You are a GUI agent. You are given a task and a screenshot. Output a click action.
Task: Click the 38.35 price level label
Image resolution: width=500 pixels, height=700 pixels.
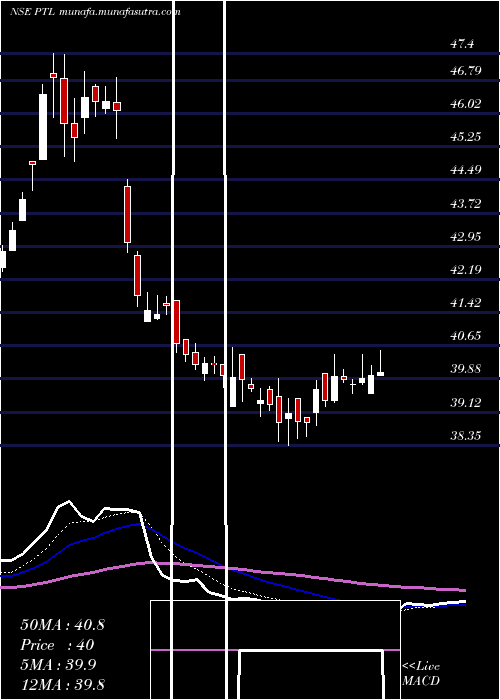coord(466,435)
